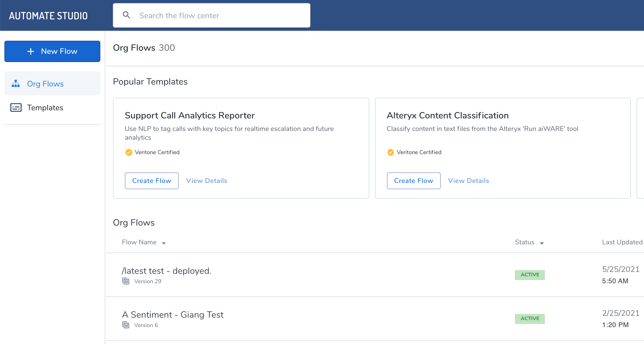Create Flow from Support Call Analytics Reporter
644x344 pixels.
[x=151, y=181]
